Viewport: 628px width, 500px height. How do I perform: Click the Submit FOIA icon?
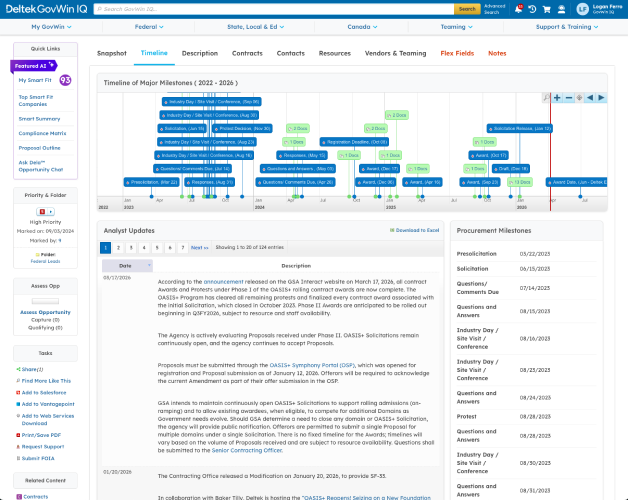click(18, 458)
